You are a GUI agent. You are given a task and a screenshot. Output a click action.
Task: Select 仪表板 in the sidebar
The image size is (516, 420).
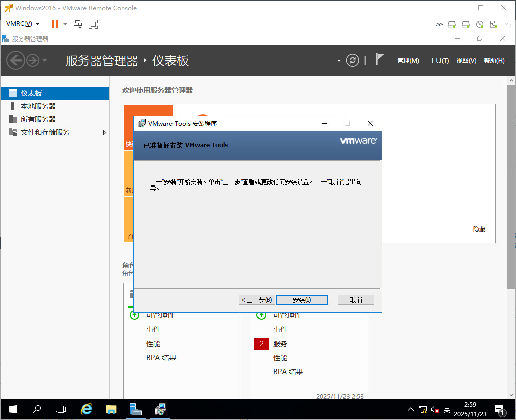(55, 93)
